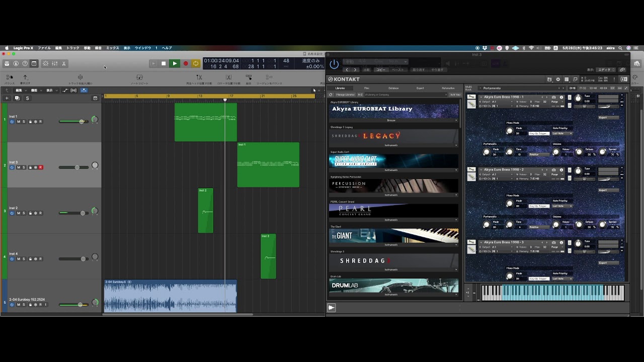Open Kontakt workspace layout icon
644x362 pixels.
coord(567,79)
